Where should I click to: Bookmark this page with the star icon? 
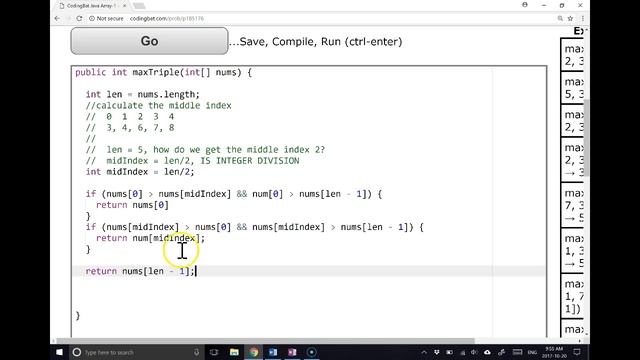(x=570, y=18)
